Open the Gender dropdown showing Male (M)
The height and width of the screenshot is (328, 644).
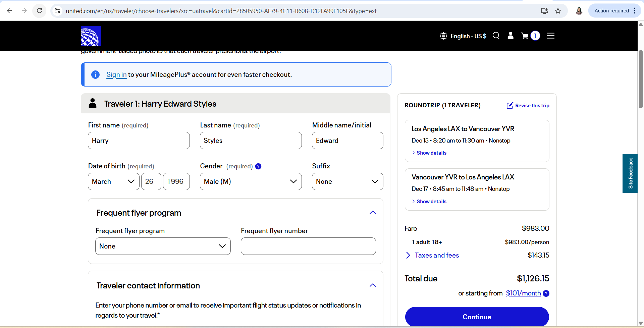point(251,181)
